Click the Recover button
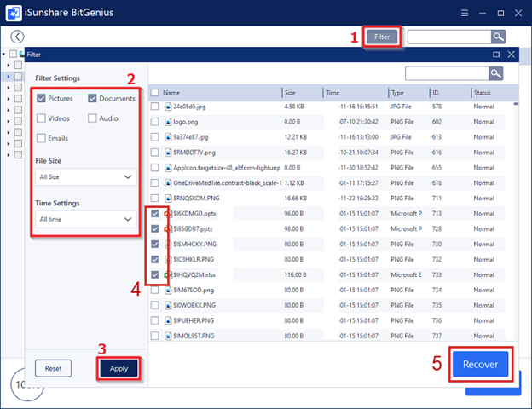The image size is (532, 409). (x=480, y=364)
